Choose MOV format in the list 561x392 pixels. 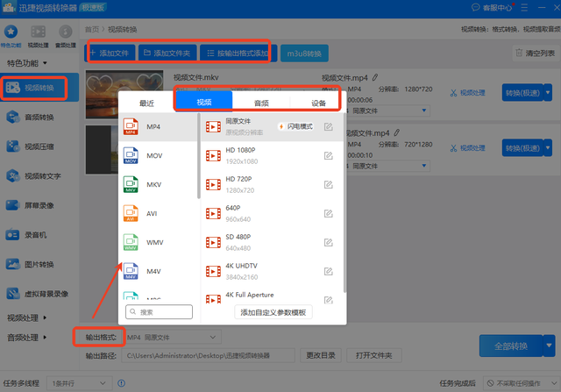click(158, 156)
